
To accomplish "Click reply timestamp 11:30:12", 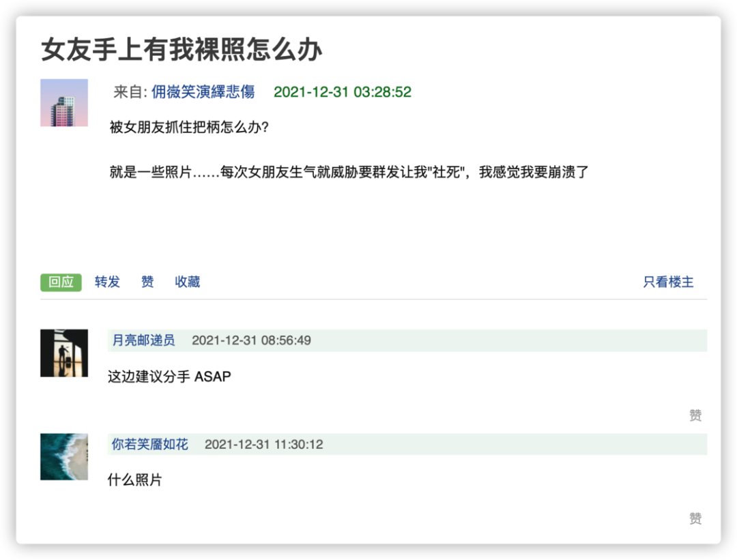I will 264,444.
